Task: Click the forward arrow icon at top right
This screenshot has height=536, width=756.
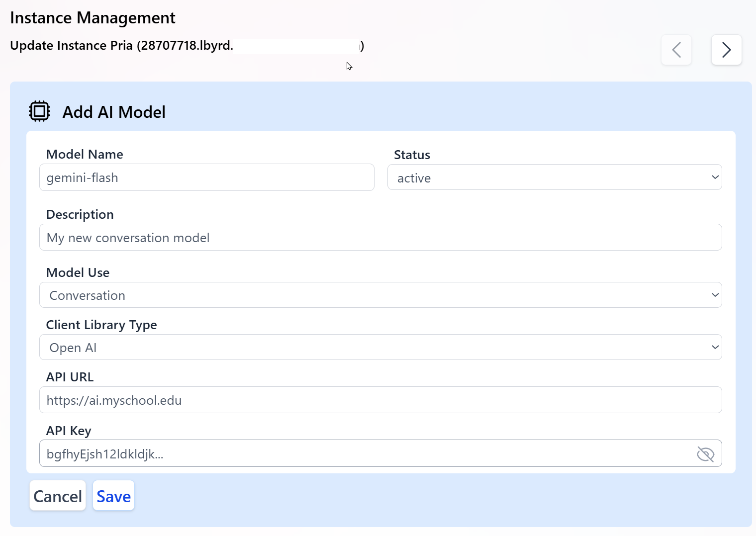Action: point(726,50)
